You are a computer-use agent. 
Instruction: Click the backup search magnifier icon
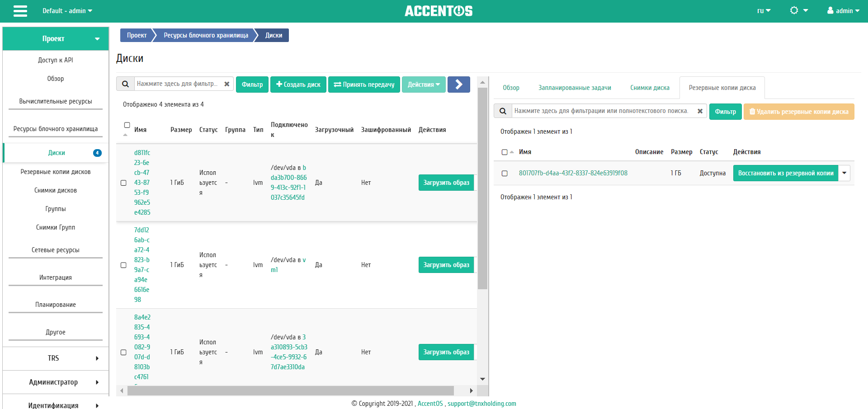coord(503,111)
